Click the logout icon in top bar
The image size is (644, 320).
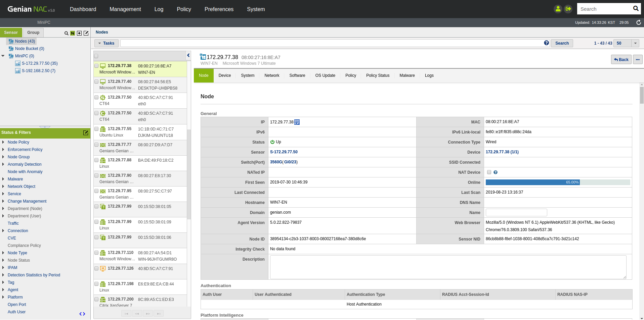pyautogui.click(x=568, y=9)
